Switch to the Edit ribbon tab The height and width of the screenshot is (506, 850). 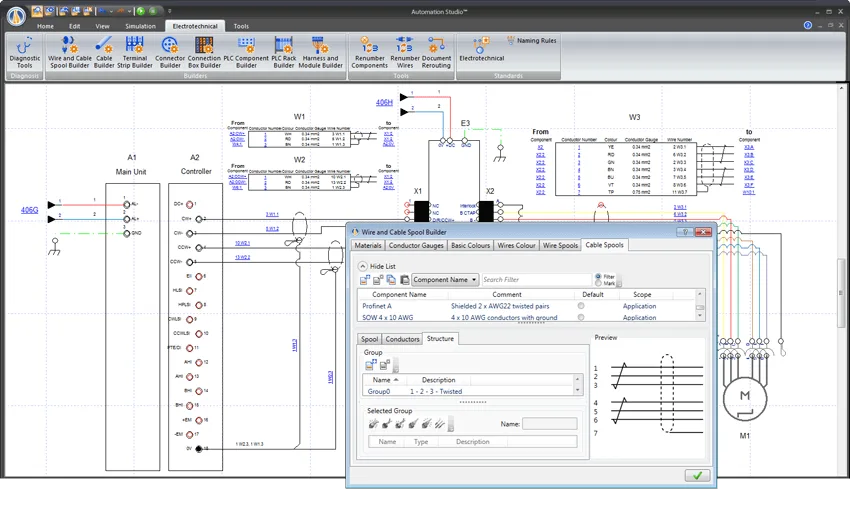click(74, 26)
